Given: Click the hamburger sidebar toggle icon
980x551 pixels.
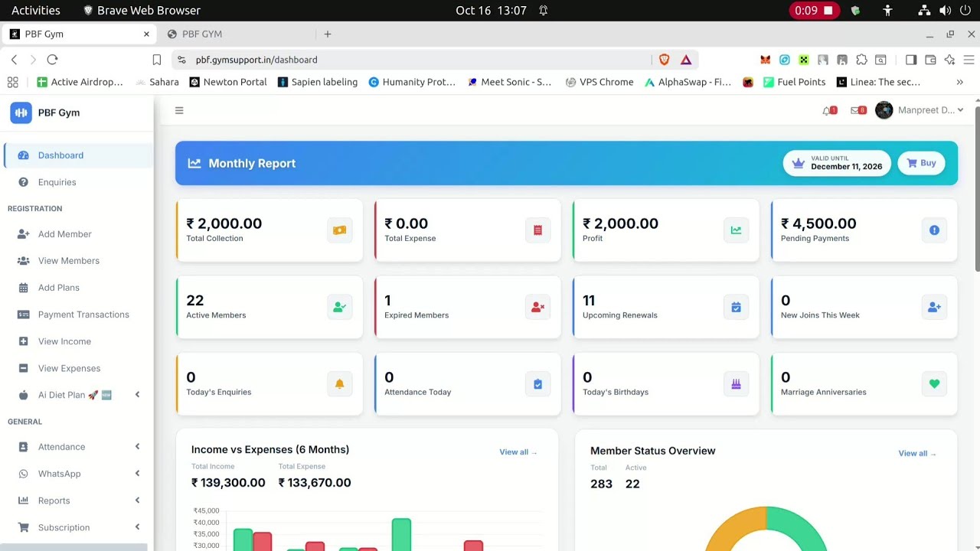Looking at the screenshot, I should pos(179,110).
